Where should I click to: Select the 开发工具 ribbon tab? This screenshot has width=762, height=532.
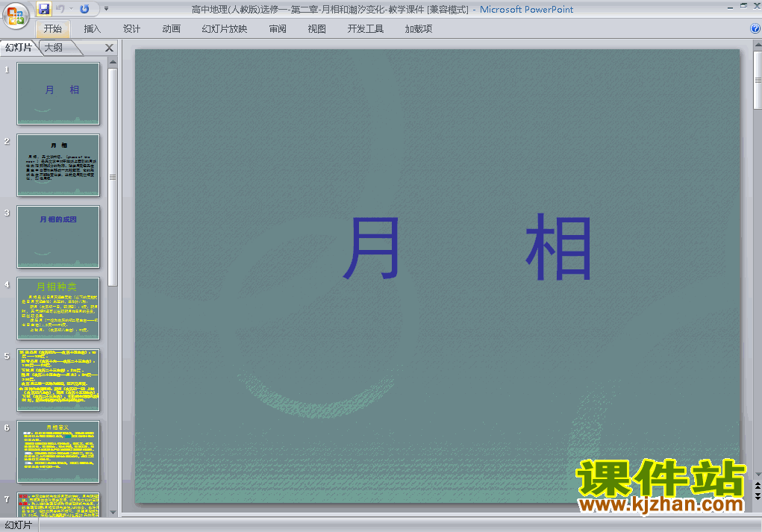366,29
